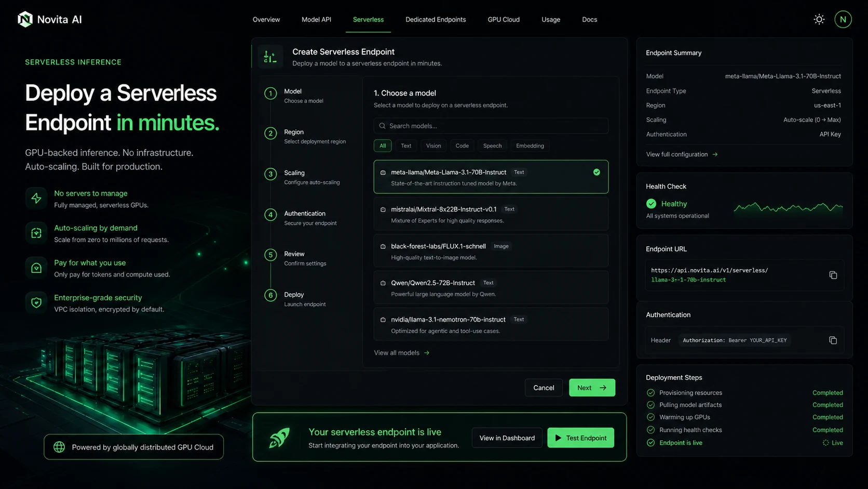The image size is (868, 489).
Task: Click the check icon for Warming up GPUs
Action: [x=650, y=417]
